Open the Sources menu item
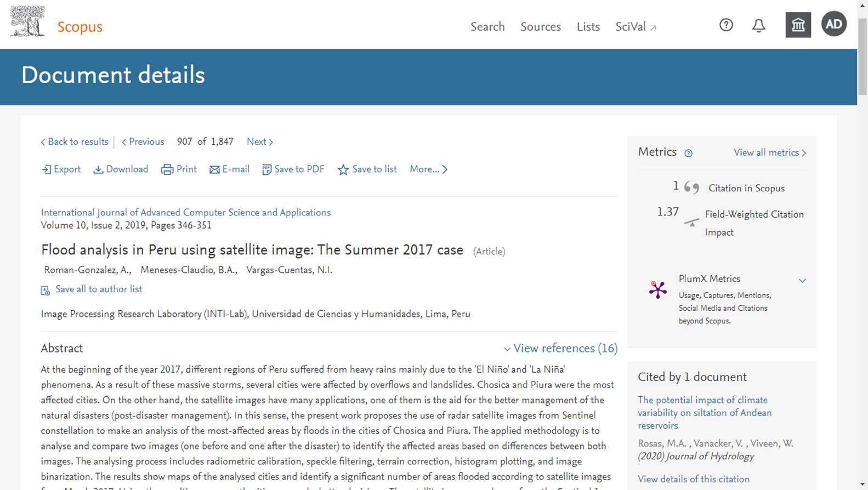The height and width of the screenshot is (490, 868). (x=541, y=26)
